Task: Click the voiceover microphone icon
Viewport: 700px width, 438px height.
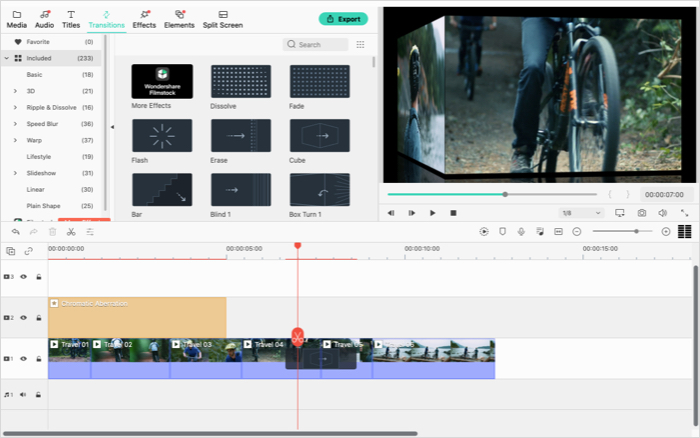Action: click(521, 231)
